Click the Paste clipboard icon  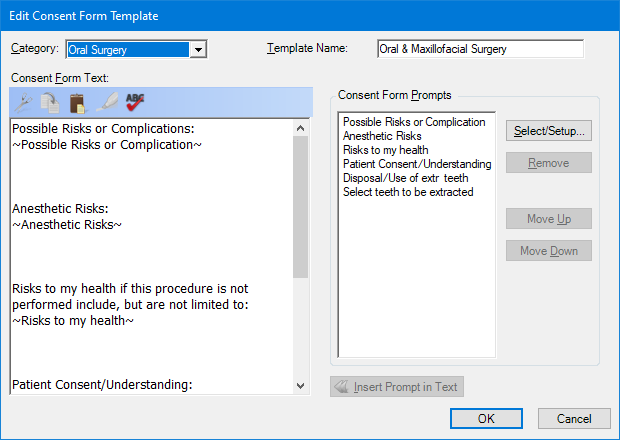tap(77, 101)
